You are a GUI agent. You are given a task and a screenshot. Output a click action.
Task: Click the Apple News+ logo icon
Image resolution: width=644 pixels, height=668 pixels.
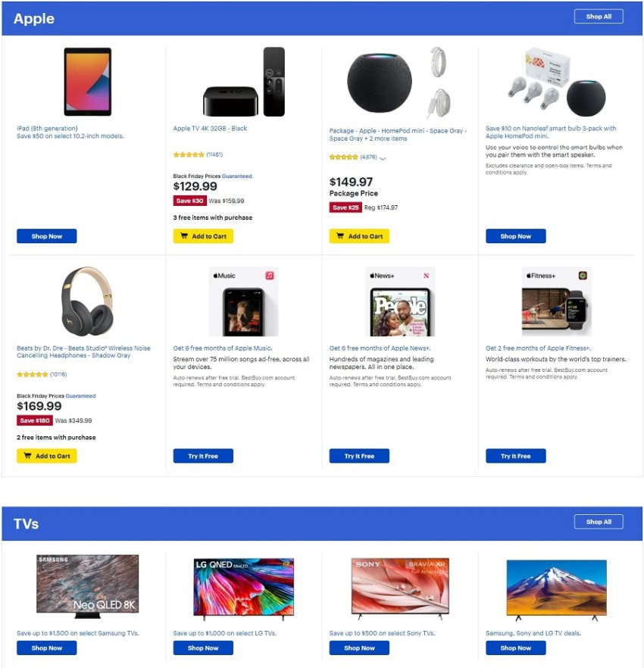click(x=426, y=276)
